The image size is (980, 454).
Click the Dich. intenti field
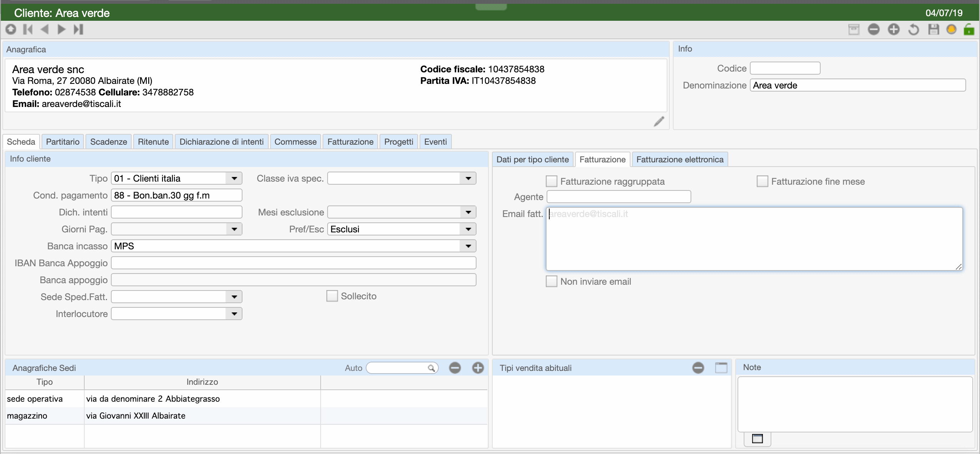pos(177,212)
